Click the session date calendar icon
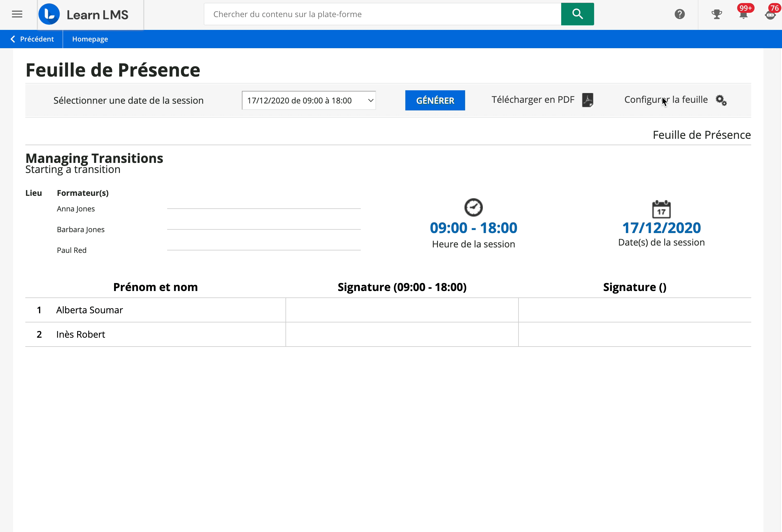The height and width of the screenshot is (532, 782). pyautogui.click(x=661, y=209)
